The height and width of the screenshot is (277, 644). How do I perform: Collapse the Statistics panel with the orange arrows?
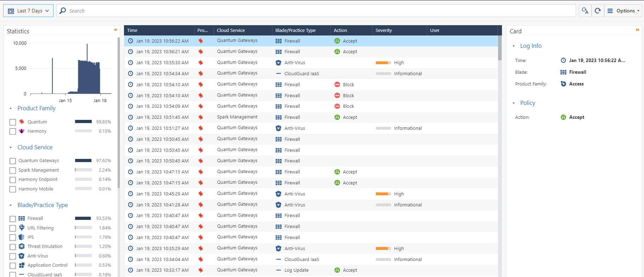pos(115,30)
